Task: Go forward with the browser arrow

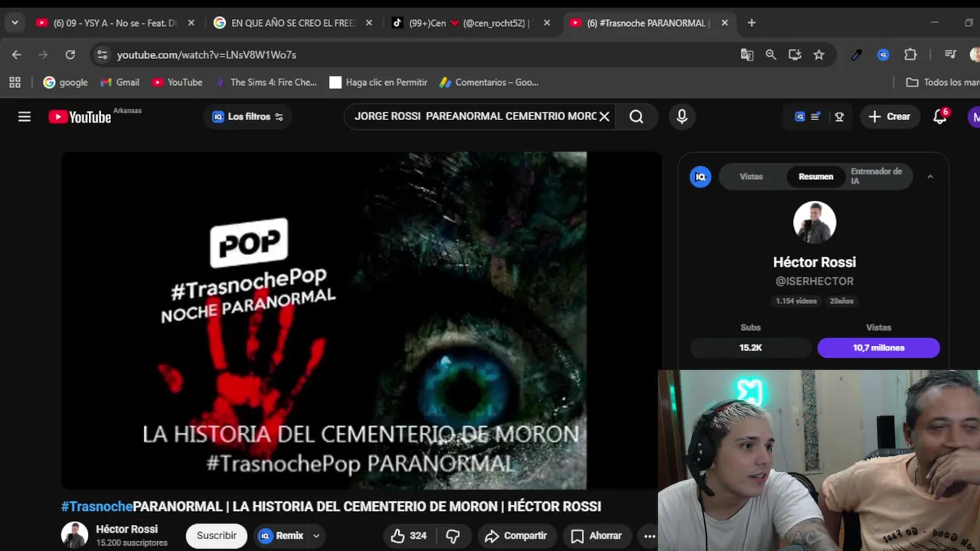Action: 43,54
